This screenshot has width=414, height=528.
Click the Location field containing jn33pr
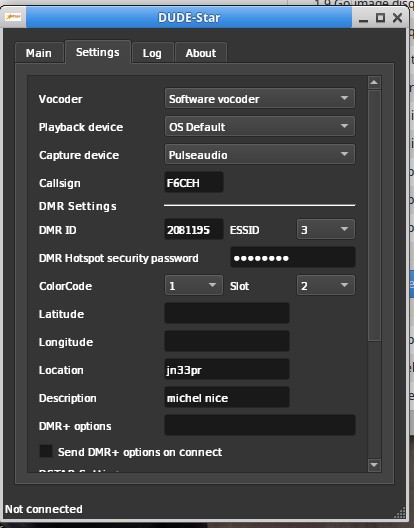click(227, 369)
